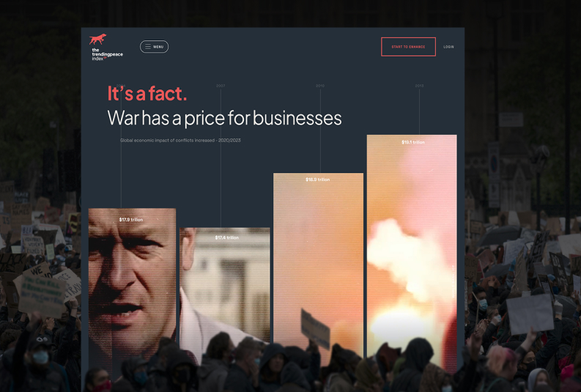Open the MENU pill button
Viewport: 581px width, 392px height.
154,47
